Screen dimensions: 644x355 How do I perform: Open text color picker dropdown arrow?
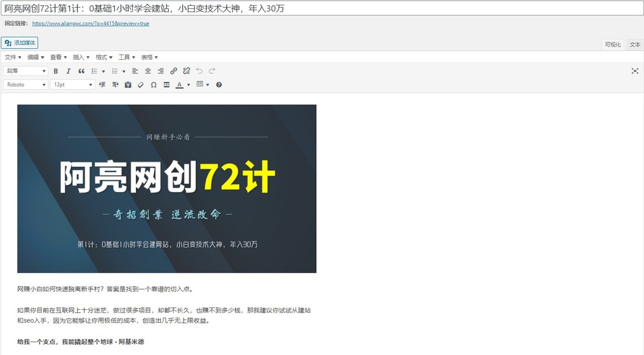(189, 85)
